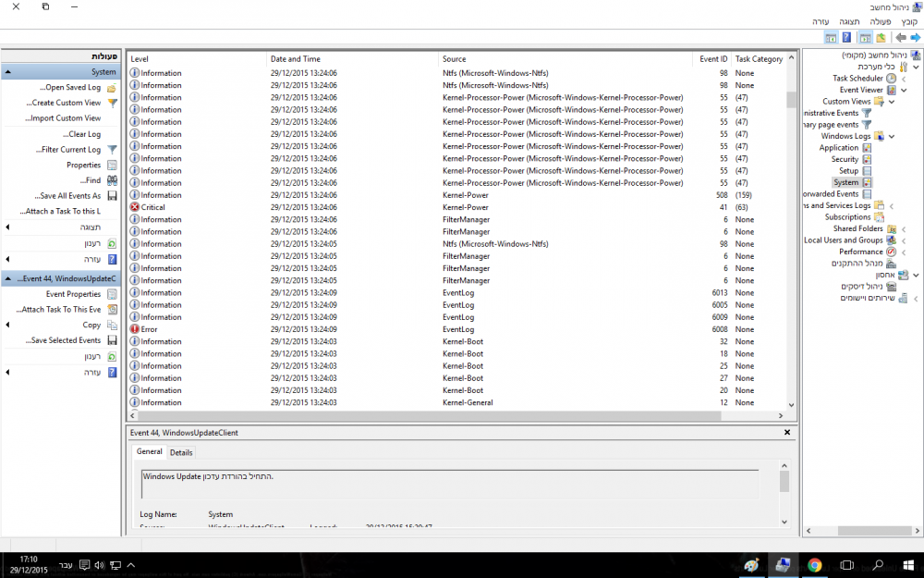Collapse the Event 44 actions section arrow
Viewport: 924px width, 578px height.
[7, 278]
